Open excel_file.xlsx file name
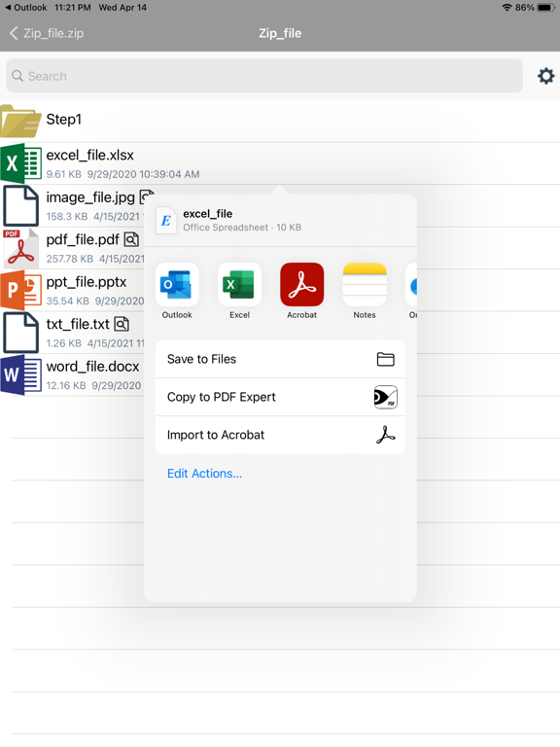This screenshot has height=747, width=560. click(x=90, y=156)
